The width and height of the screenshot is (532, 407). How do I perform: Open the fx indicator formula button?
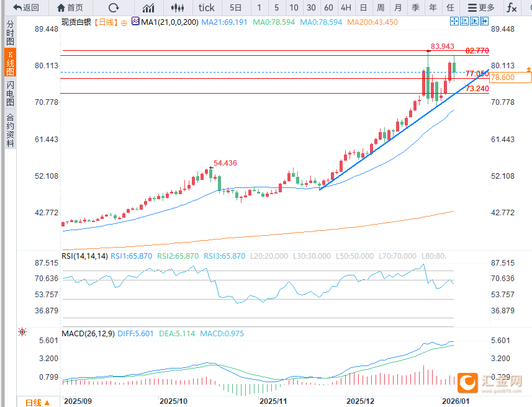[511, 7]
